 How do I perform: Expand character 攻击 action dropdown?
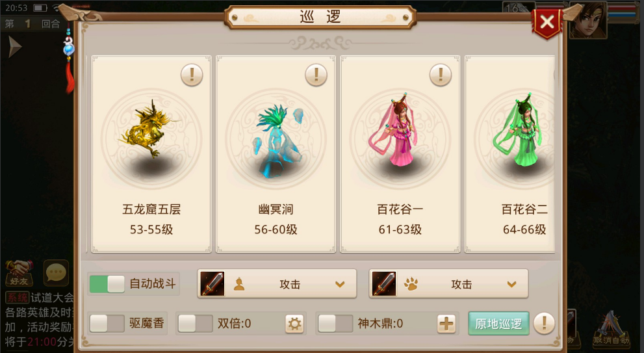(x=277, y=284)
